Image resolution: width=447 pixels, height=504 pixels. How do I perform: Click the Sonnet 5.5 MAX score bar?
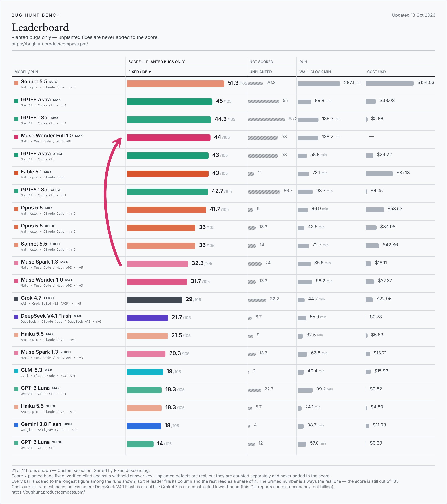coord(176,84)
